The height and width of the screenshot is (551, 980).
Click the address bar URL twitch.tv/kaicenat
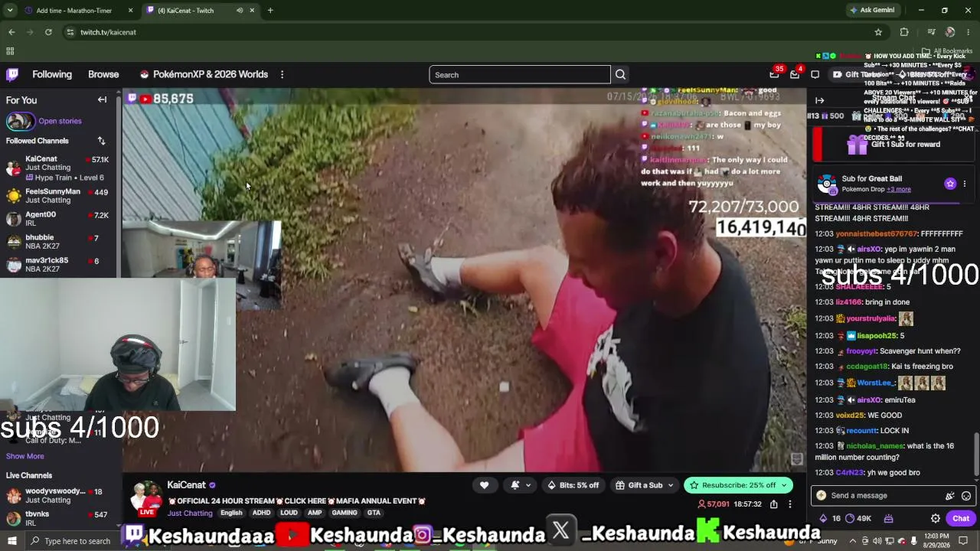(x=108, y=32)
